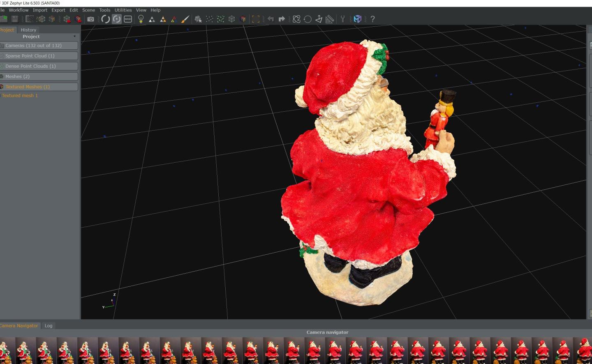
Task: Open help via the question mark icon
Action: 372,19
